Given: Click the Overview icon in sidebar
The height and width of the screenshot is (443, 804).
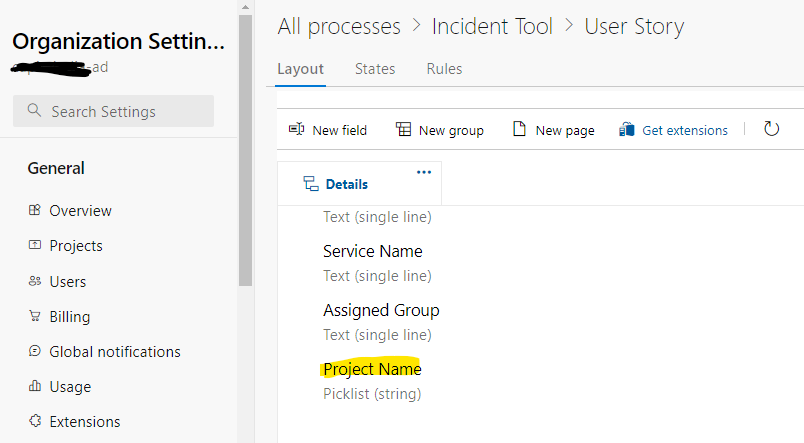Looking at the screenshot, I should (x=35, y=211).
